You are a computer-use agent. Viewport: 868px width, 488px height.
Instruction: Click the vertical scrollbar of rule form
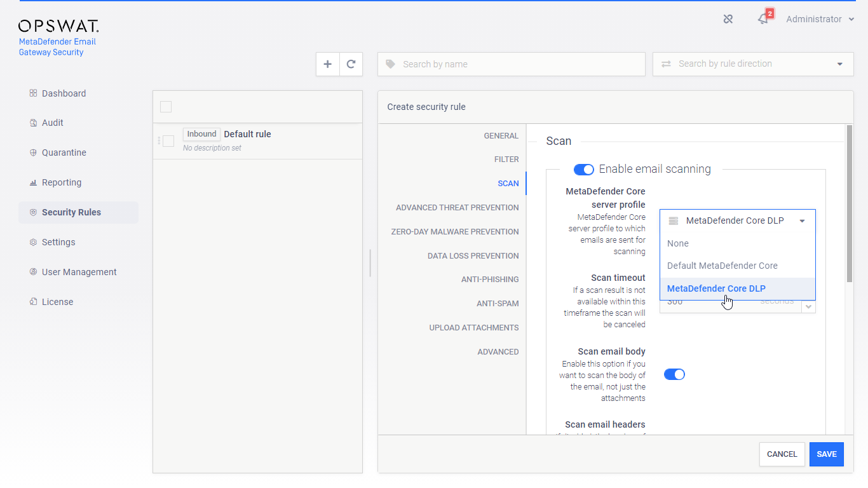coord(849,203)
